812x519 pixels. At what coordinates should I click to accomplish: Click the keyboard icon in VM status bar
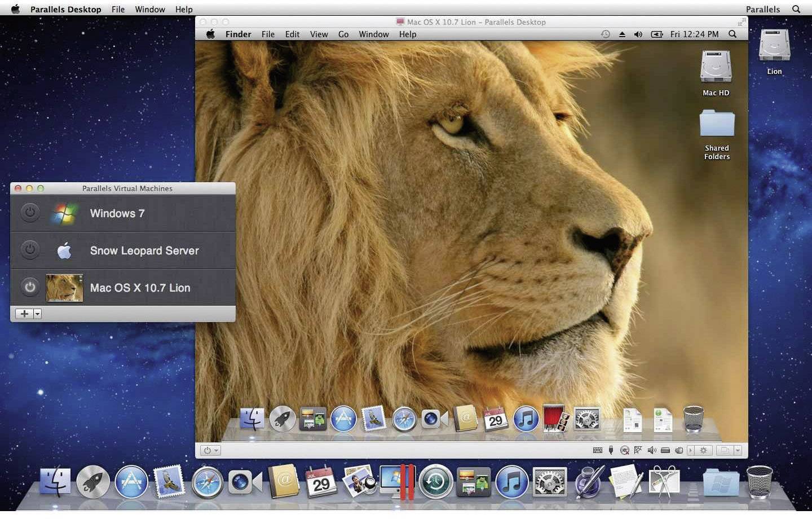tap(598, 450)
